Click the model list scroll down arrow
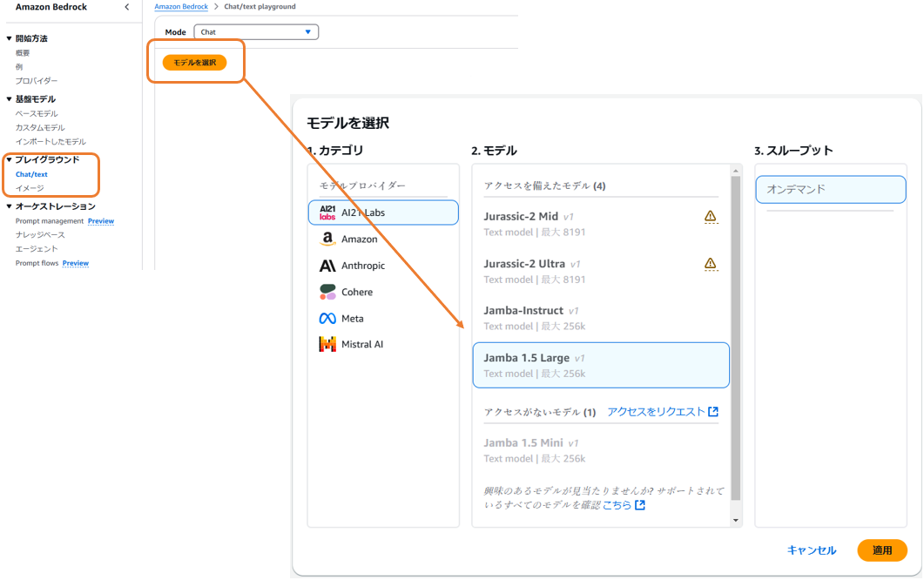Image resolution: width=924 pixels, height=580 pixels. point(735,521)
